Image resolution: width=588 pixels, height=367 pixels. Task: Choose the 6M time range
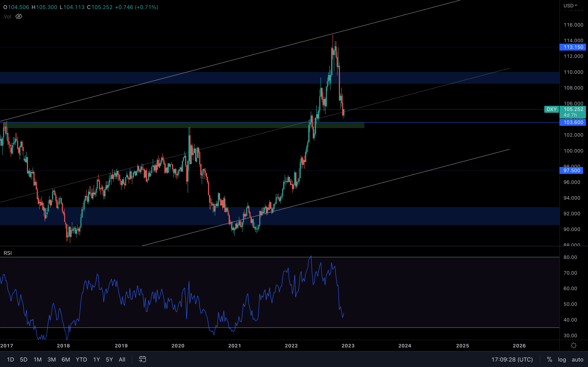66,359
